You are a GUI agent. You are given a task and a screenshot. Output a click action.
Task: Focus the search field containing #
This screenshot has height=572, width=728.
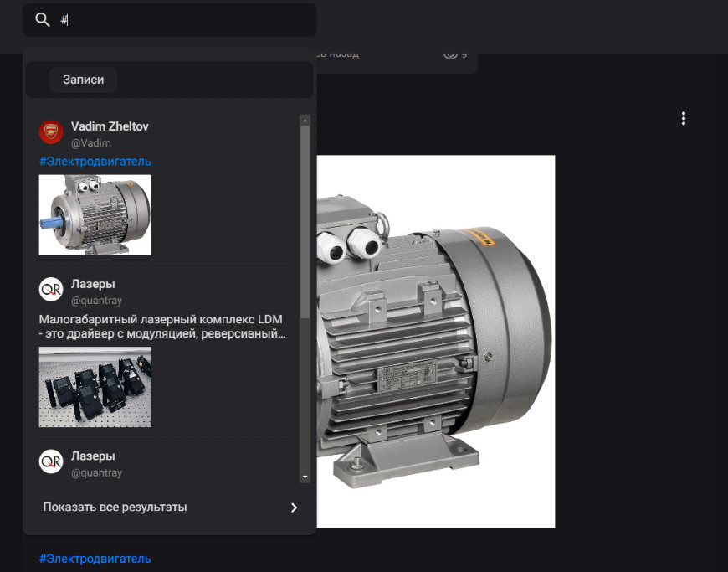point(170,20)
